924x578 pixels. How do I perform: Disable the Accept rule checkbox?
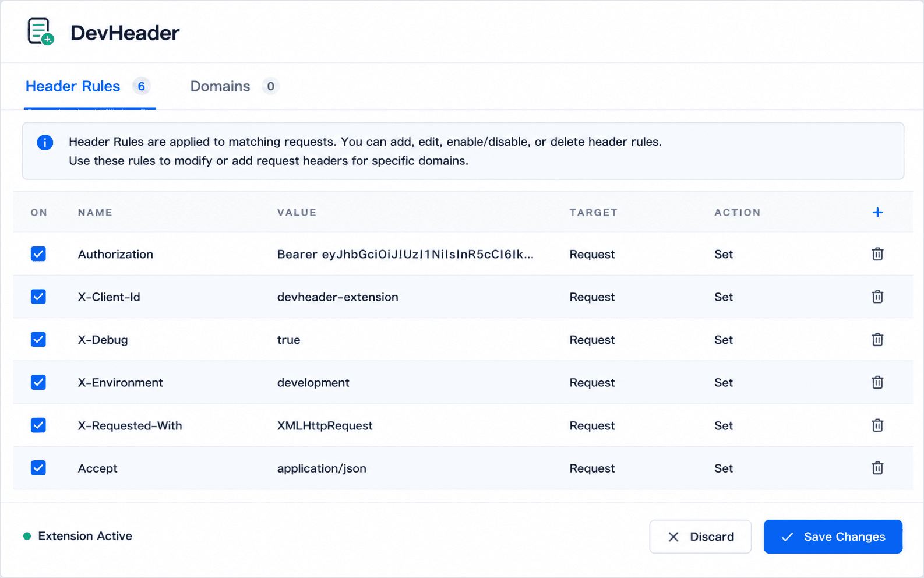[x=38, y=468]
